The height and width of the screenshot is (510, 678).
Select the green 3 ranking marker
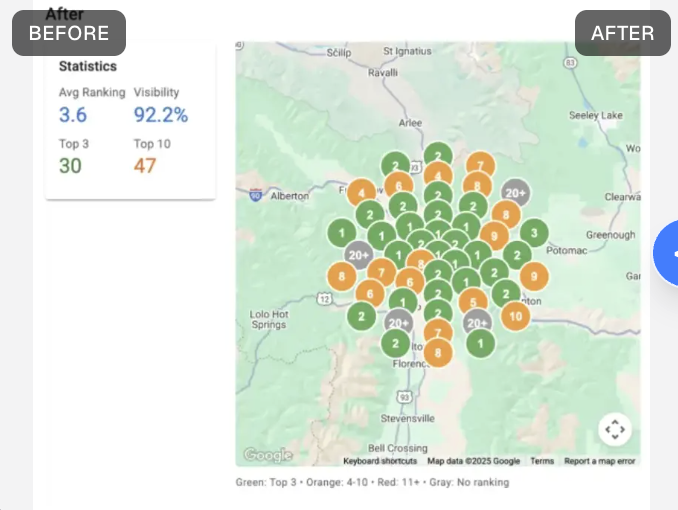pos(534,233)
